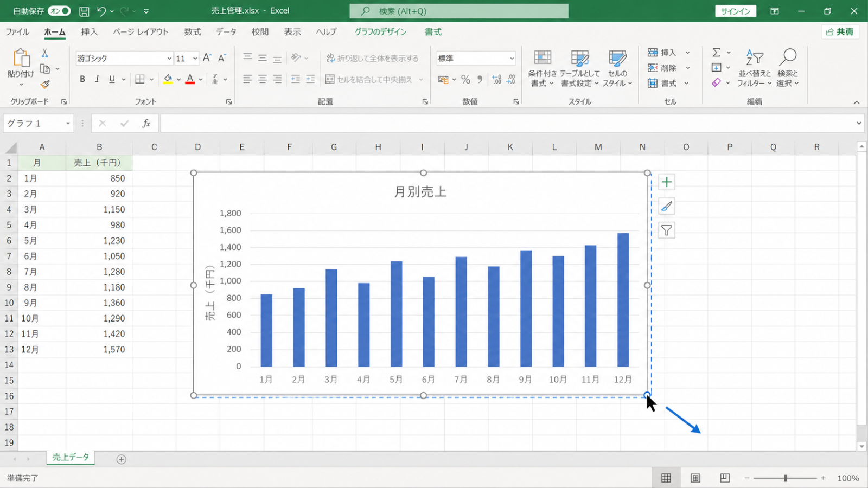Collapse the ribbon with chevron
868x488 pixels.
click(857, 102)
